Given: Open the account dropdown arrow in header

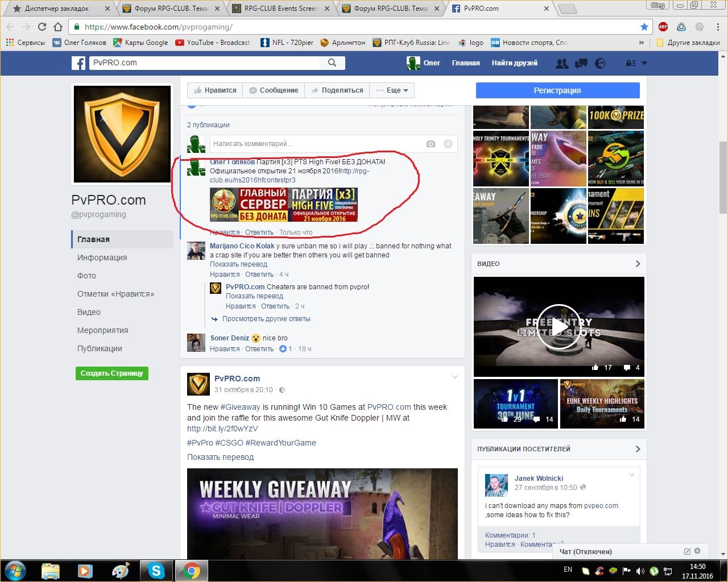Looking at the screenshot, I should pos(644,63).
